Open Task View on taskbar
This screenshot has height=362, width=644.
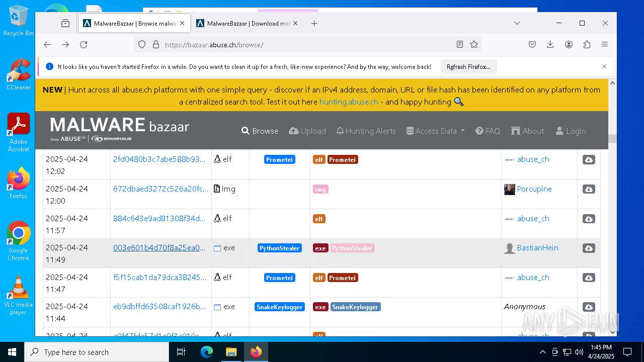(x=181, y=352)
